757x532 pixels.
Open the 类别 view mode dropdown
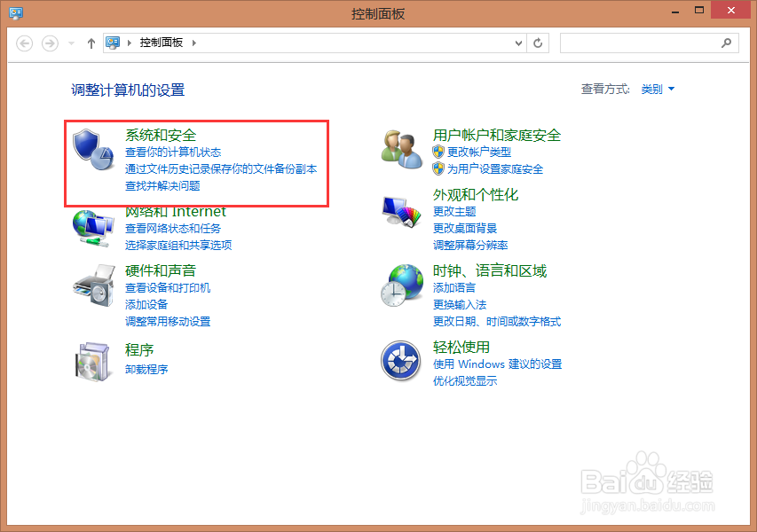coord(656,89)
